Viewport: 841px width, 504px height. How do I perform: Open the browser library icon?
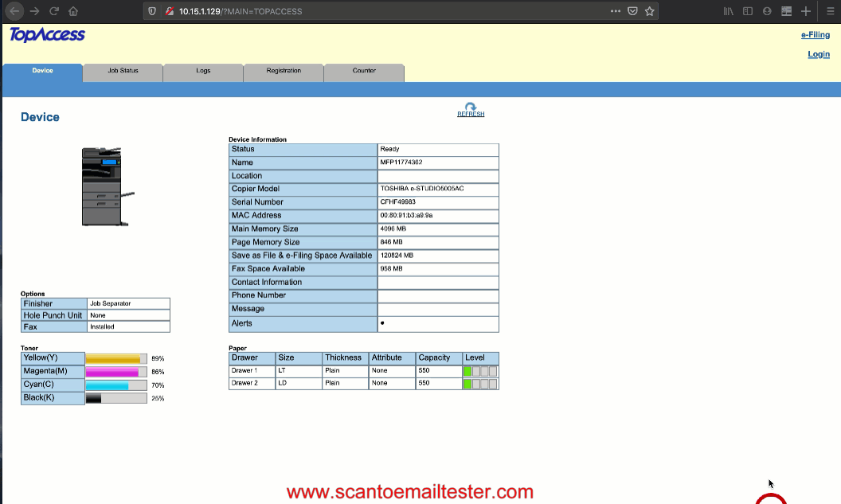point(728,11)
